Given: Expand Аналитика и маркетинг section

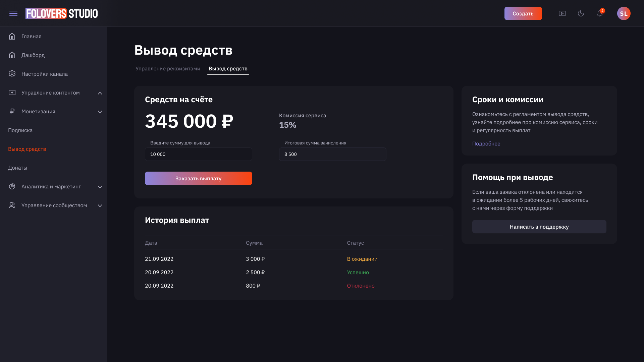Looking at the screenshot, I should (100, 187).
